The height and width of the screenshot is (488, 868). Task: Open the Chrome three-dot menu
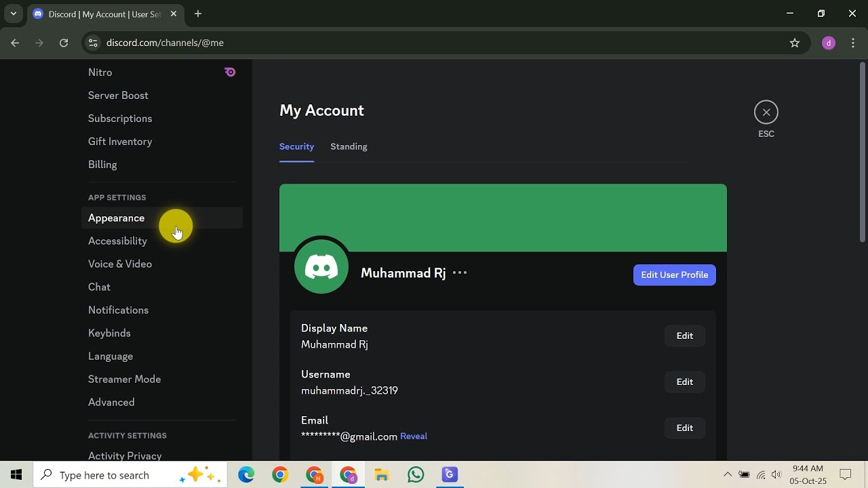click(853, 43)
